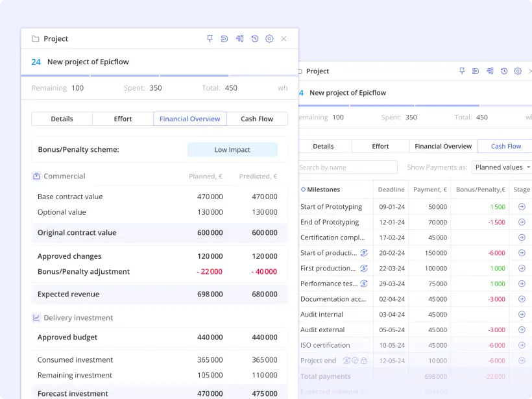The height and width of the screenshot is (399, 532).
Task: Open Effort tab in right window
Action: (x=380, y=146)
